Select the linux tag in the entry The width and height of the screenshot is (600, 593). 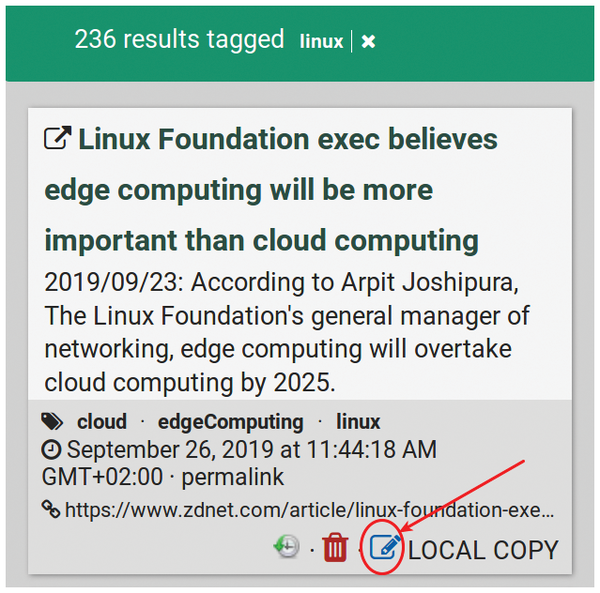coord(358,422)
